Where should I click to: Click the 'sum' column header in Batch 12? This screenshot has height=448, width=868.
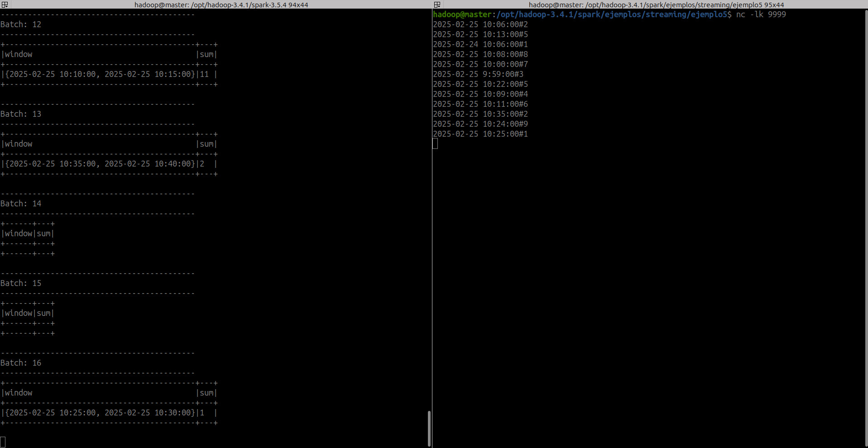[x=206, y=54]
